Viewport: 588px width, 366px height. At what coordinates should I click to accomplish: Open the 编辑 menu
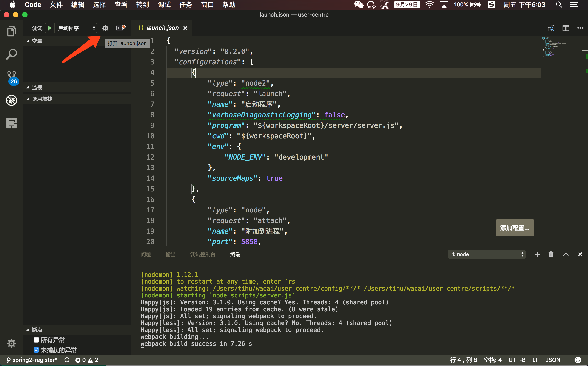(78, 5)
